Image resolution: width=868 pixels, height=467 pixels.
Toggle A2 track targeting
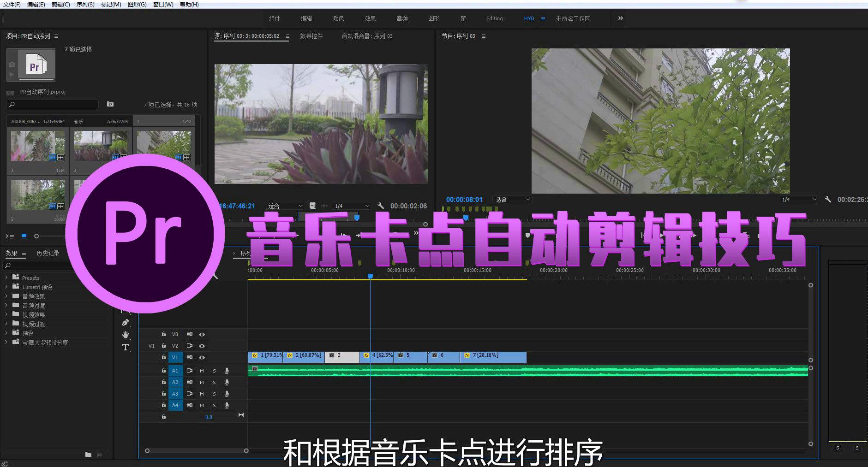[x=175, y=382]
